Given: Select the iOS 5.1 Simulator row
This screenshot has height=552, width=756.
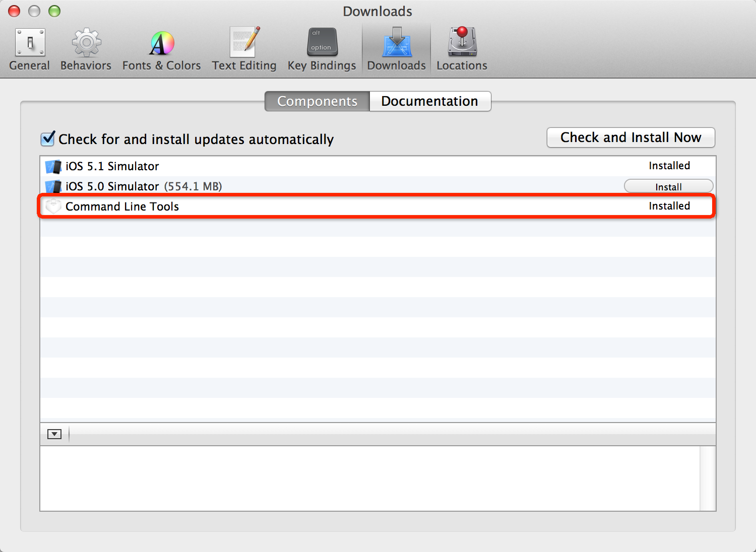Looking at the screenshot, I should point(302,166).
